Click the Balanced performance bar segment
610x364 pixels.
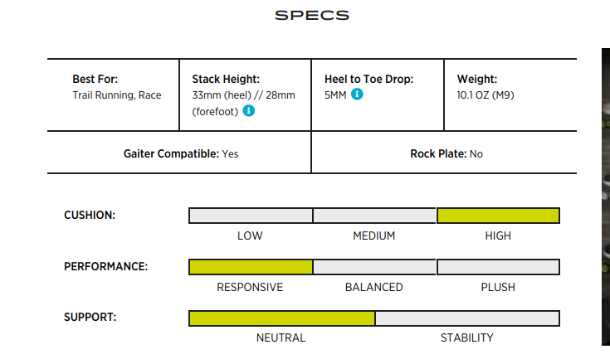tap(374, 267)
